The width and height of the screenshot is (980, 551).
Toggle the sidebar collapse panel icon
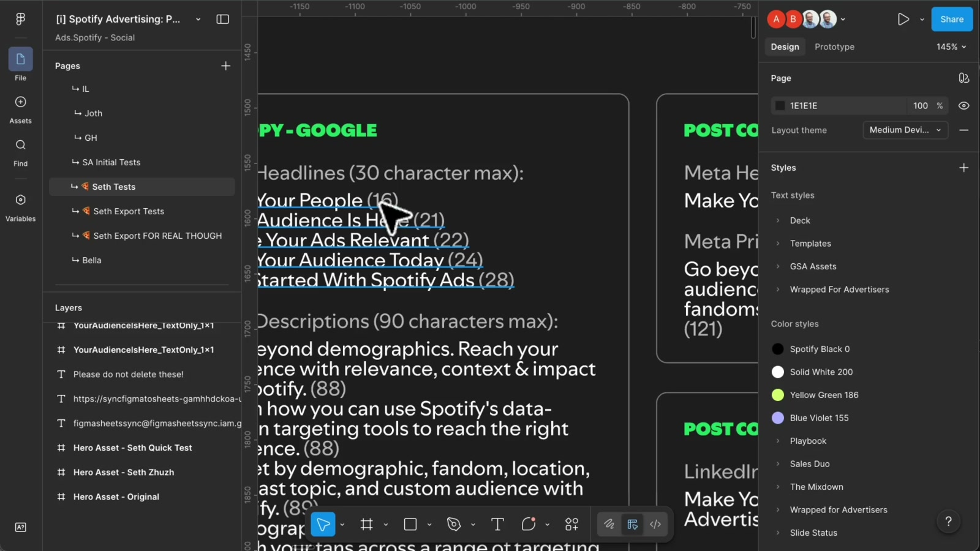click(223, 19)
